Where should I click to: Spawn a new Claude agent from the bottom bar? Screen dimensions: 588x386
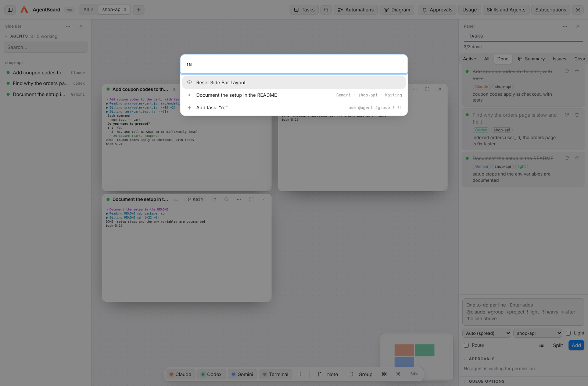(180, 374)
